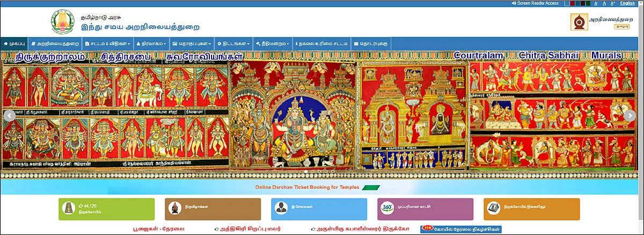Reset font size with the middle A icon
The image size is (644, 235).
click(604, 3)
